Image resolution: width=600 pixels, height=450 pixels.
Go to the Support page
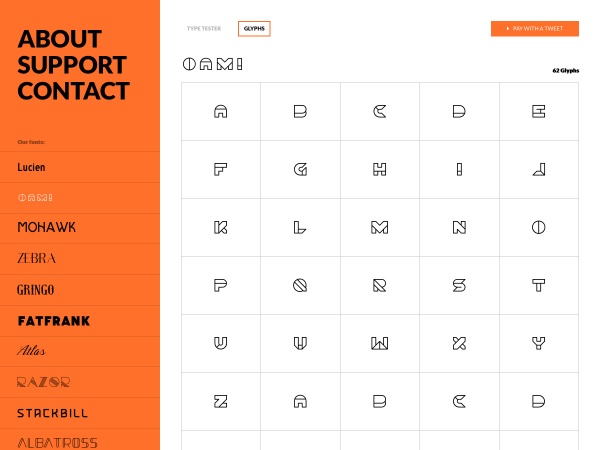(x=72, y=66)
